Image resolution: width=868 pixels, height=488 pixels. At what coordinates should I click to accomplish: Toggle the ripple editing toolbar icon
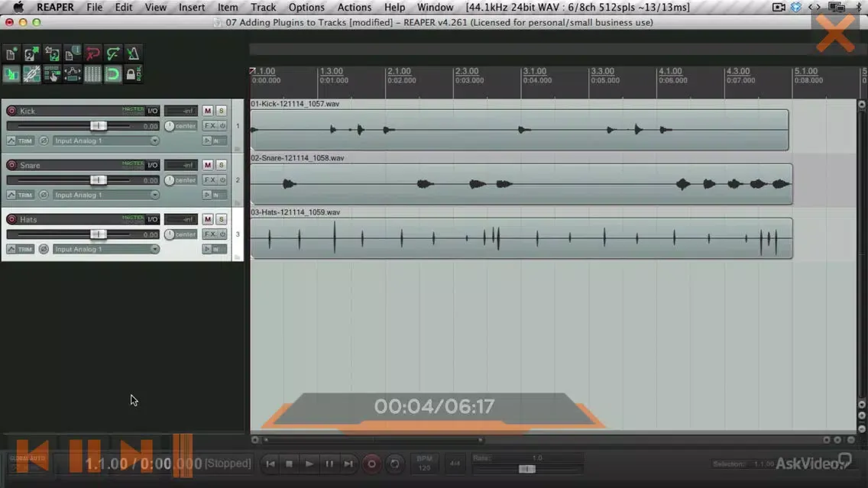(52, 73)
